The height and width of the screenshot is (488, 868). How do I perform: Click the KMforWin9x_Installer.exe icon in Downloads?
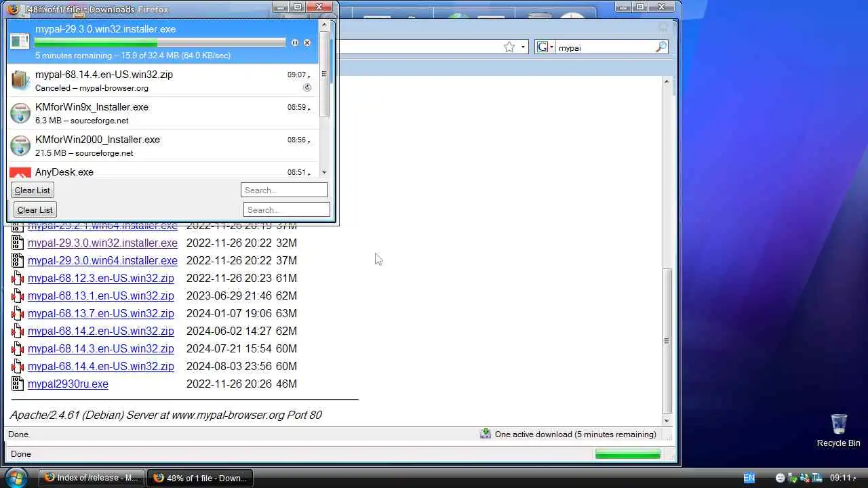coord(20,113)
